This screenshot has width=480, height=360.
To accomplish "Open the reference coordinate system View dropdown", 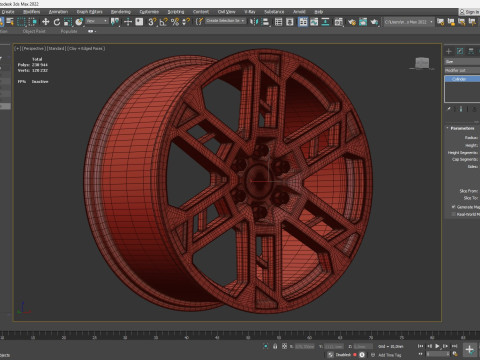I will pyautogui.click(x=97, y=21).
